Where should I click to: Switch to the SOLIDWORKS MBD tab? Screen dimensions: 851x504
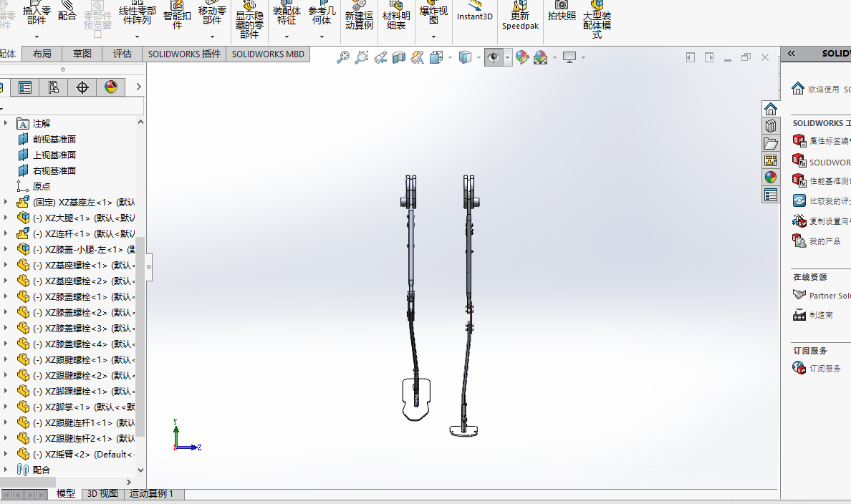pos(268,54)
